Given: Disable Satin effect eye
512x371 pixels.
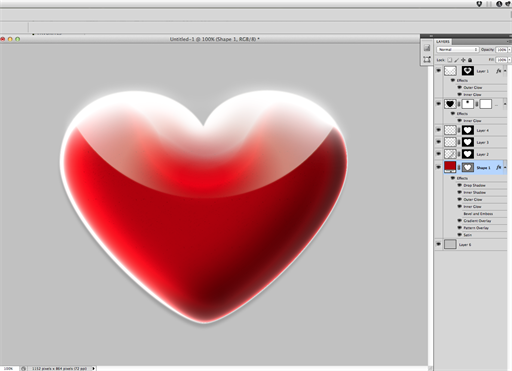Looking at the screenshot, I should click(459, 235).
